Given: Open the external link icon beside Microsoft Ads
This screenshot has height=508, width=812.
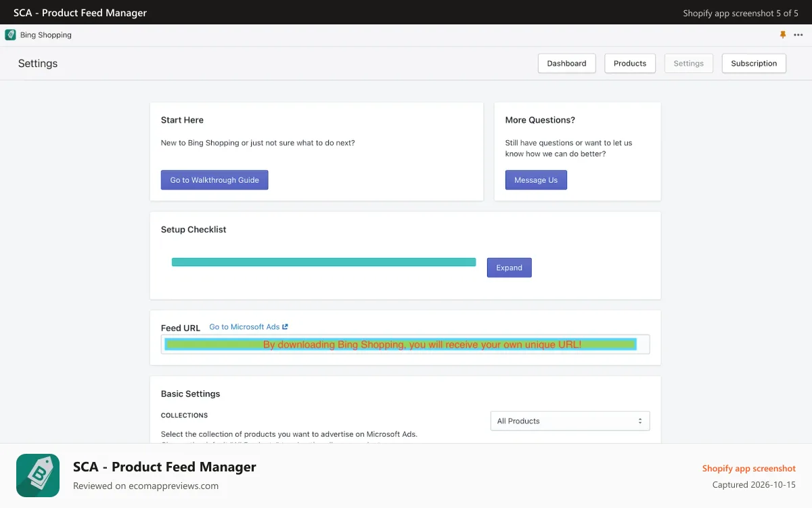Looking at the screenshot, I should point(285,326).
